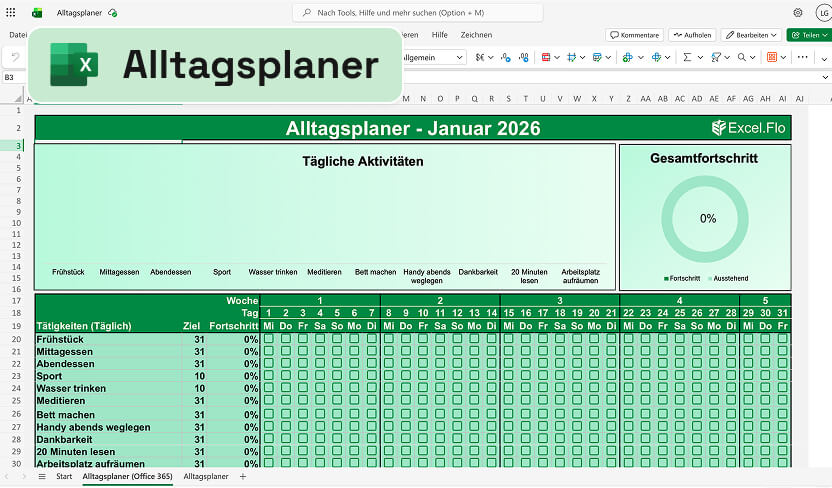This screenshot has height=488, width=832.
Task: Tick the Sport checkbox for day 8
Action: point(389,376)
